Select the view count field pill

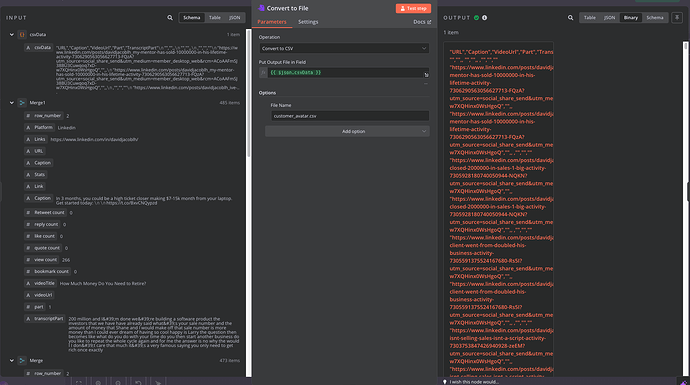[x=42, y=260]
